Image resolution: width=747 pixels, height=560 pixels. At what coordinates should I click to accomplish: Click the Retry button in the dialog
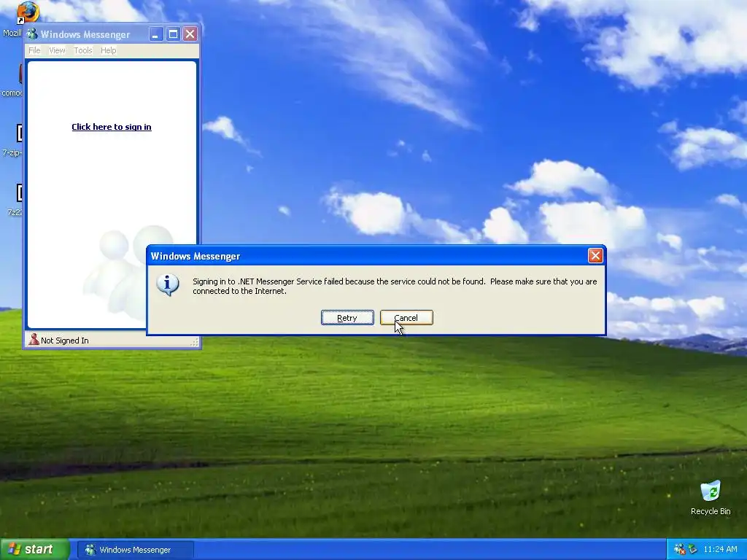(x=347, y=318)
